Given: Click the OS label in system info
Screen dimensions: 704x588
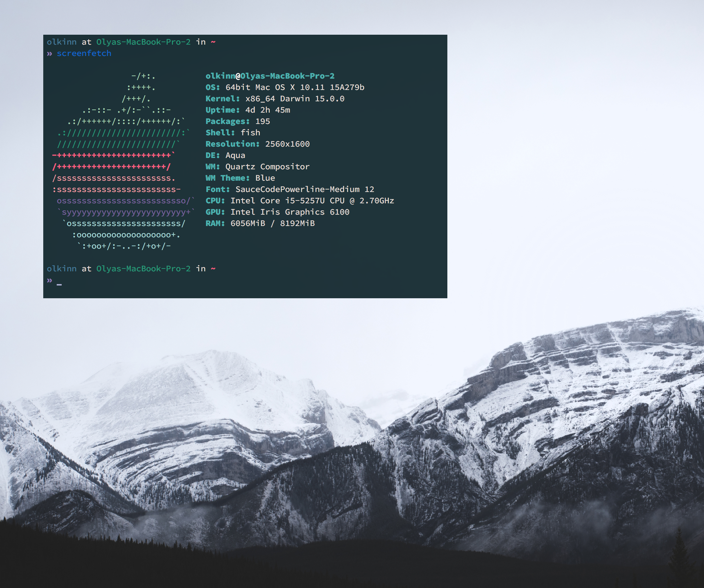Looking at the screenshot, I should 212,87.
